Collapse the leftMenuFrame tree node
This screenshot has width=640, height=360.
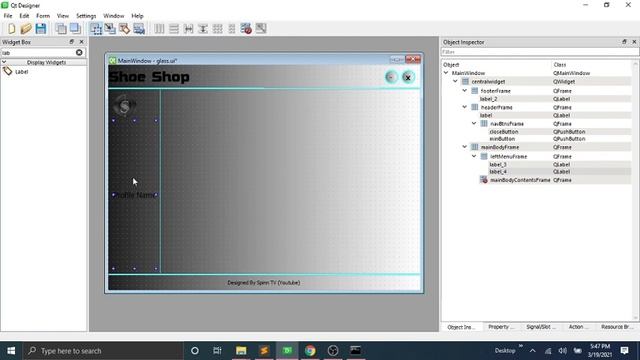[474, 156]
